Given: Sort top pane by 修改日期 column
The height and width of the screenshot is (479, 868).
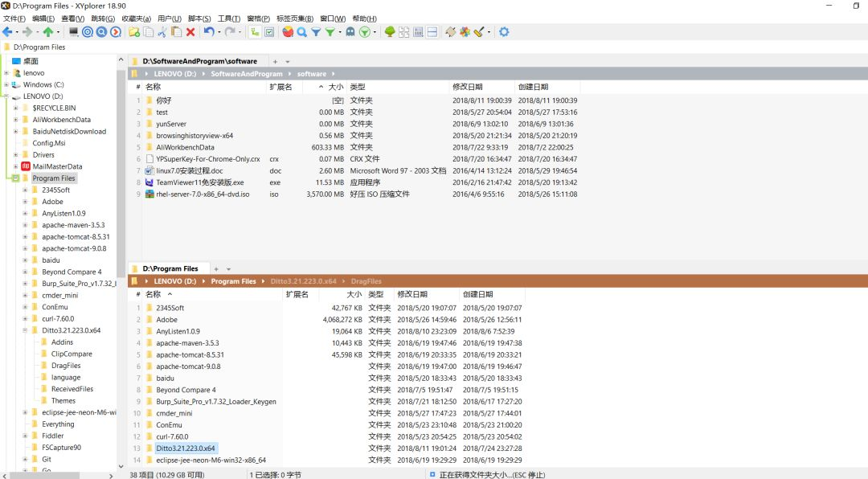Looking at the screenshot, I should (468, 87).
